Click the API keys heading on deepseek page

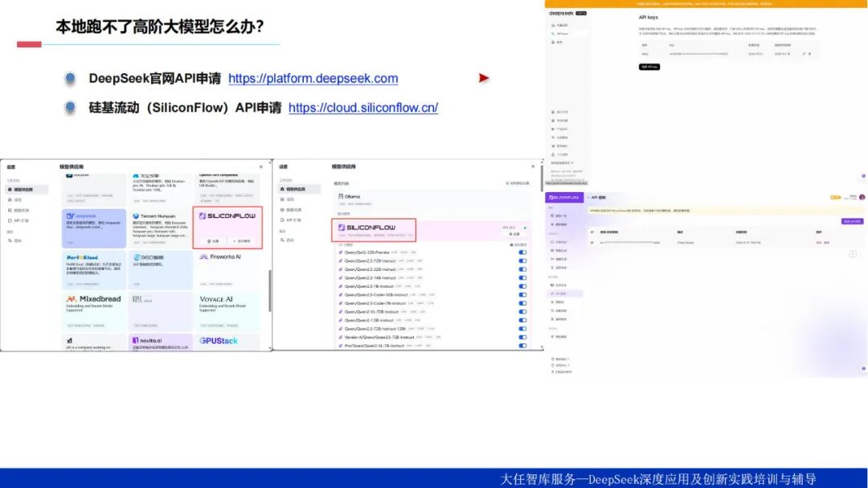pos(649,18)
